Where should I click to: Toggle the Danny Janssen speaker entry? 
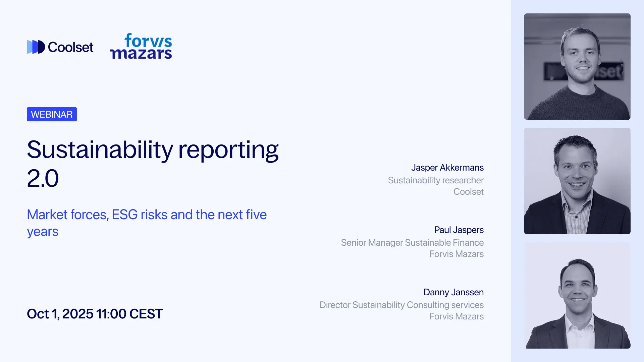pos(453,292)
